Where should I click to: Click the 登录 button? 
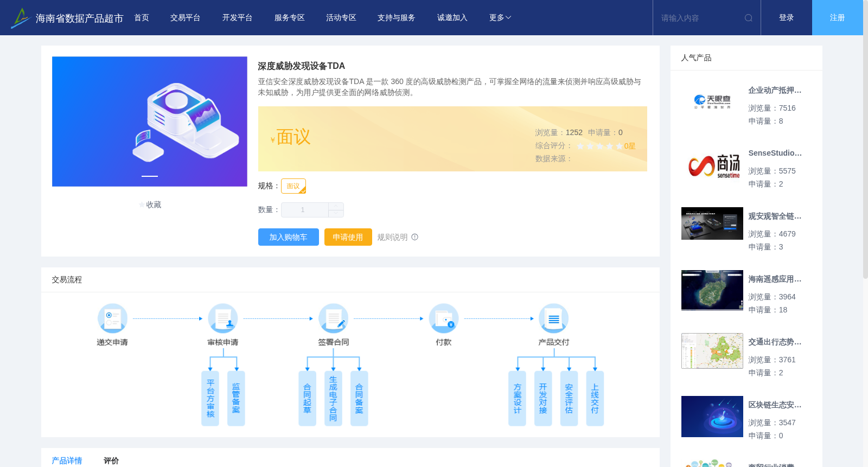click(787, 18)
